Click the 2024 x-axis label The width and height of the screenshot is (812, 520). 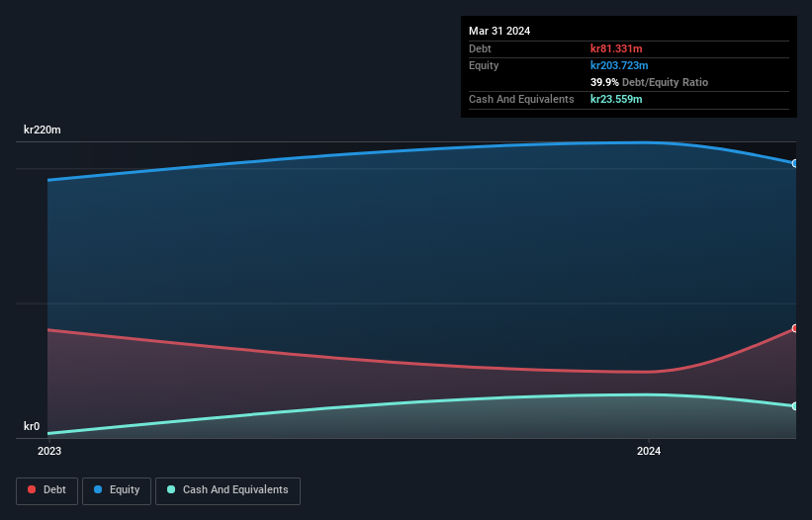pos(649,451)
